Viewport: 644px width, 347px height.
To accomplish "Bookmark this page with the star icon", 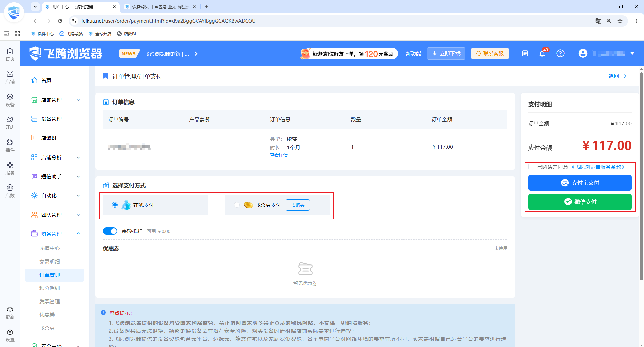I will pos(620,21).
